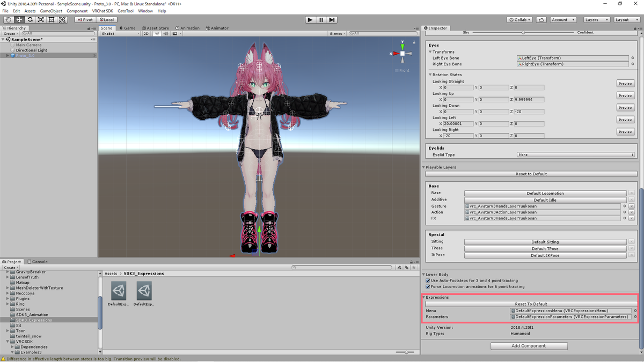Viewport: 644px width, 362px height.
Task: Toggle scene lighting sun icon
Action: [x=157, y=33]
